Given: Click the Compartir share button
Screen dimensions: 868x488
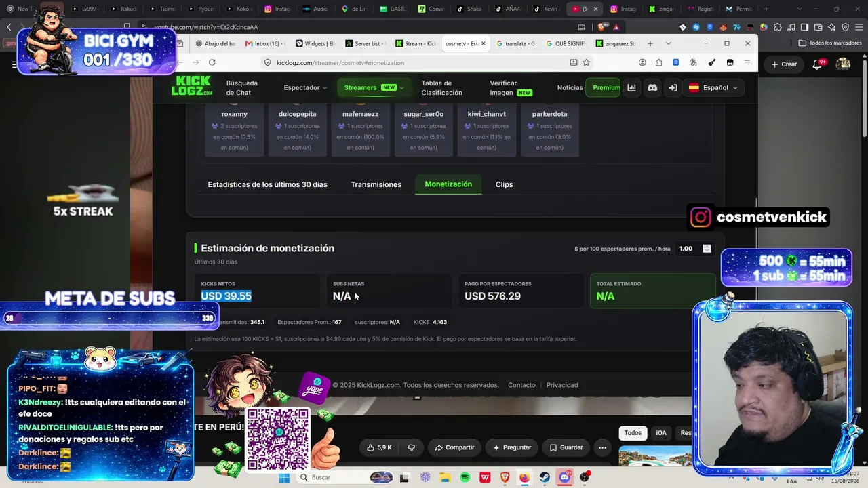Looking at the screenshot, I should point(454,447).
